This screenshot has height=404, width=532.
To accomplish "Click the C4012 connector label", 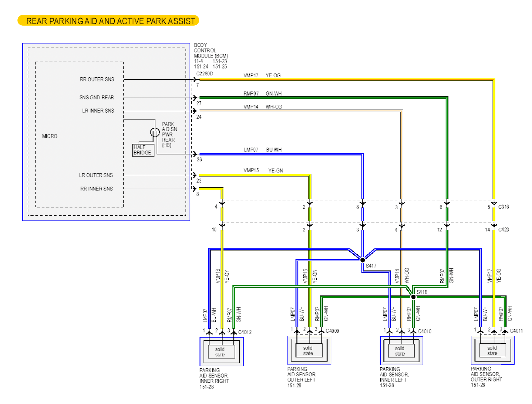I will (x=245, y=332).
